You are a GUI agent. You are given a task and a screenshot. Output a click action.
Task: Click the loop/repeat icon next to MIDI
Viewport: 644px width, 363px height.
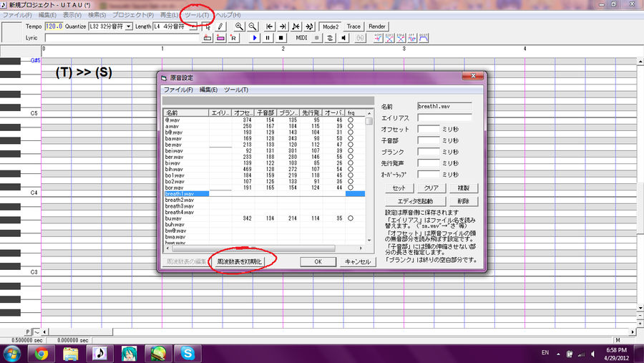point(330,38)
